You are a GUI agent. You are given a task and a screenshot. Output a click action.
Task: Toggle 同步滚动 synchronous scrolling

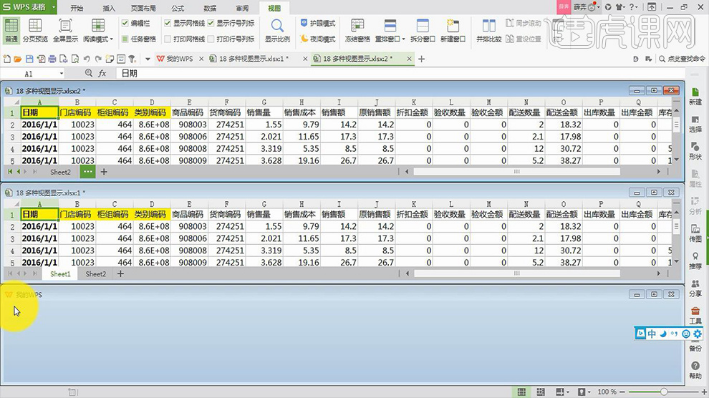[523, 23]
